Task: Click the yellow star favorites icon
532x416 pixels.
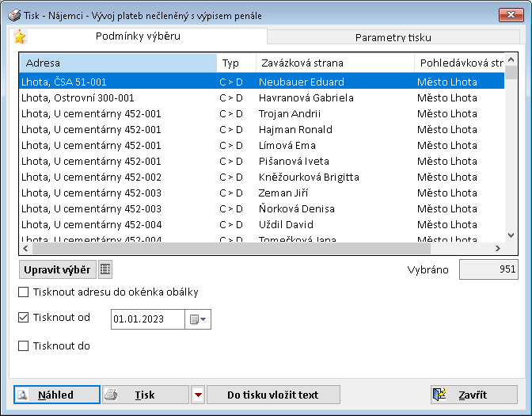Action: point(20,36)
